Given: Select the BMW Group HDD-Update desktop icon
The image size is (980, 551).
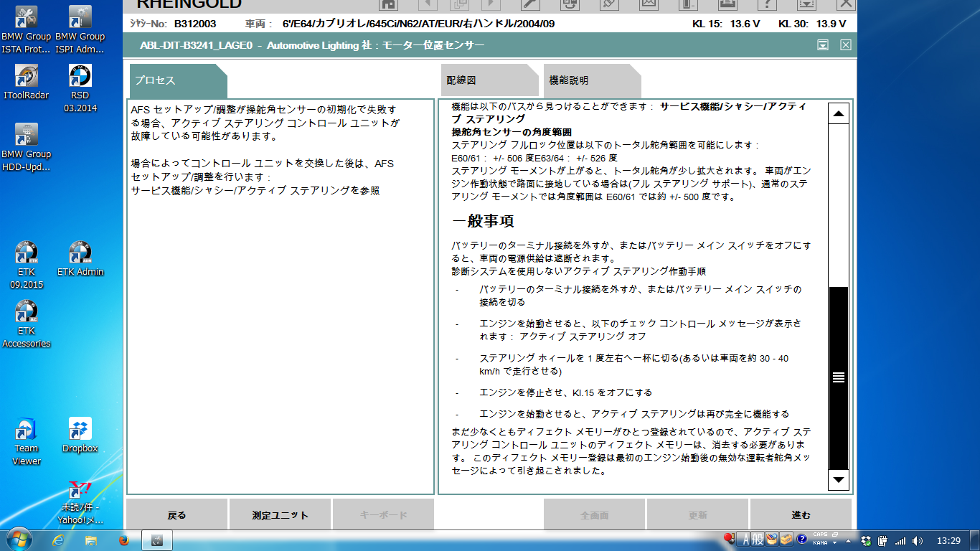Looking at the screenshot, I should (x=27, y=147).
